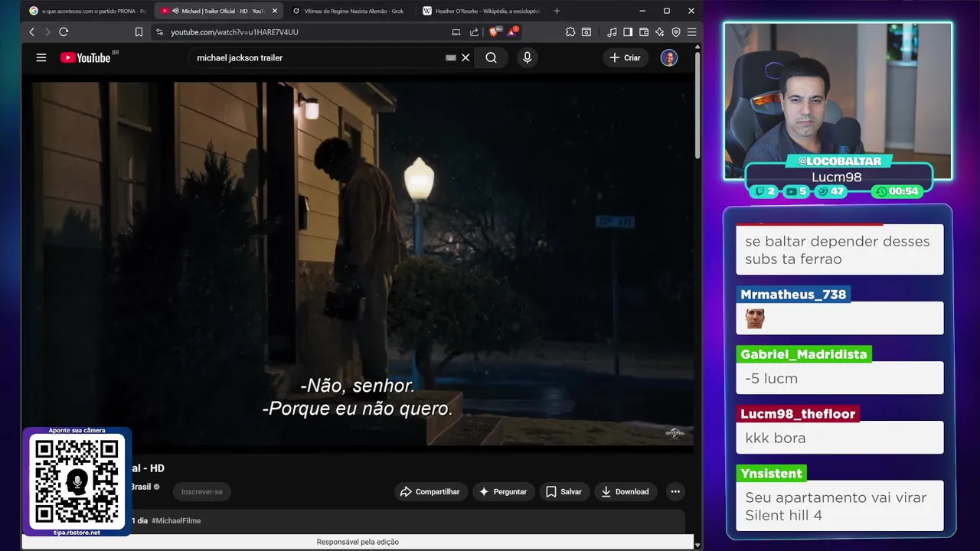Switch to the Grok Nazista Alemão tab
This screenshot has width=980, height=551.
tap(348, 11)
